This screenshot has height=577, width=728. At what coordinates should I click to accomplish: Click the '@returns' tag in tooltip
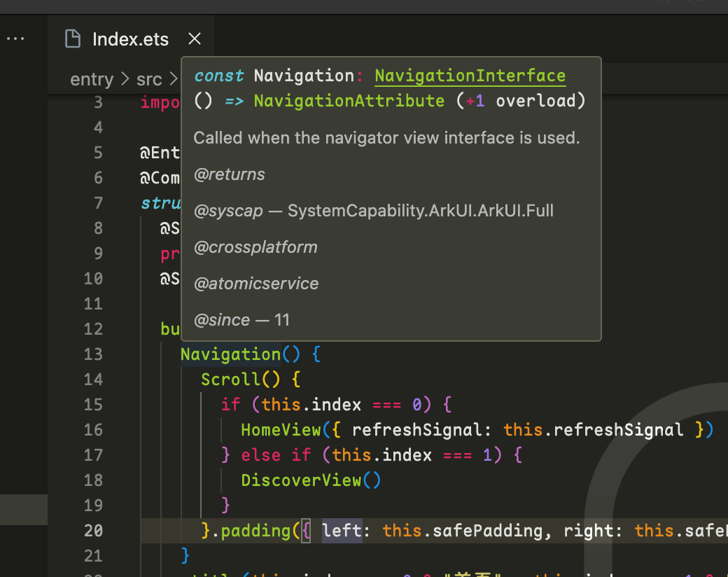click(230, 174)
